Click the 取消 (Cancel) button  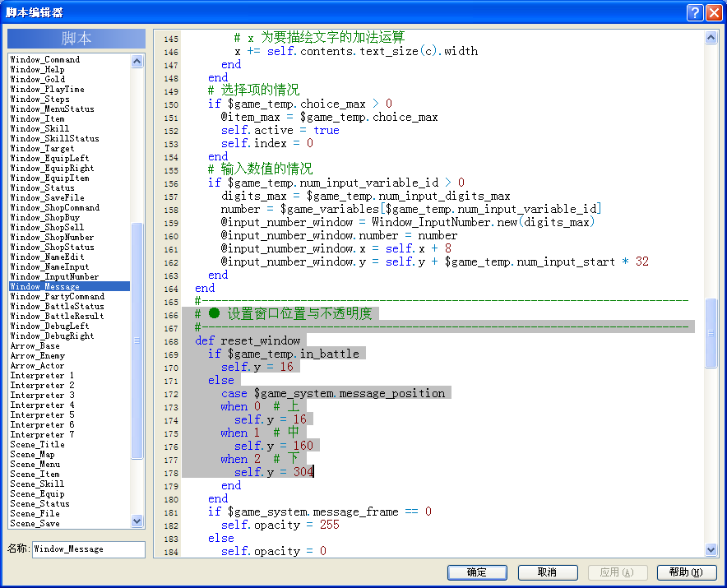(548, 572)
